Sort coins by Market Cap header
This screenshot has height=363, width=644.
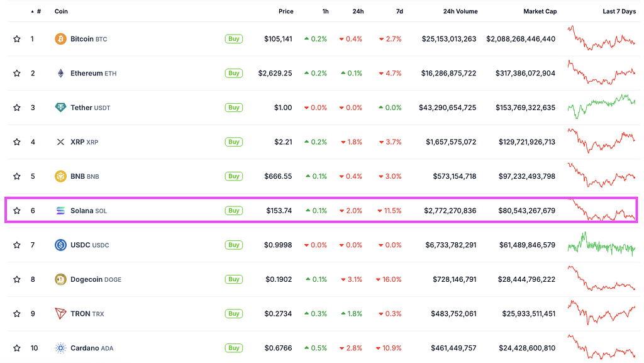pyautogui.click(x=540, y=11)
